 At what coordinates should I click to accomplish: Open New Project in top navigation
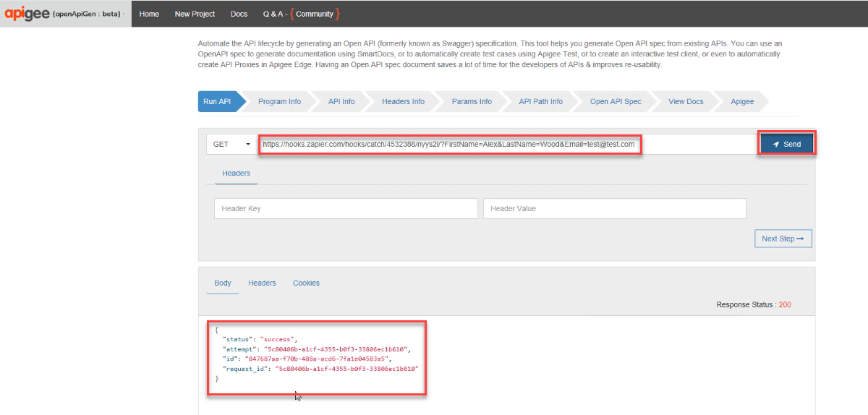tap(195, 14)
